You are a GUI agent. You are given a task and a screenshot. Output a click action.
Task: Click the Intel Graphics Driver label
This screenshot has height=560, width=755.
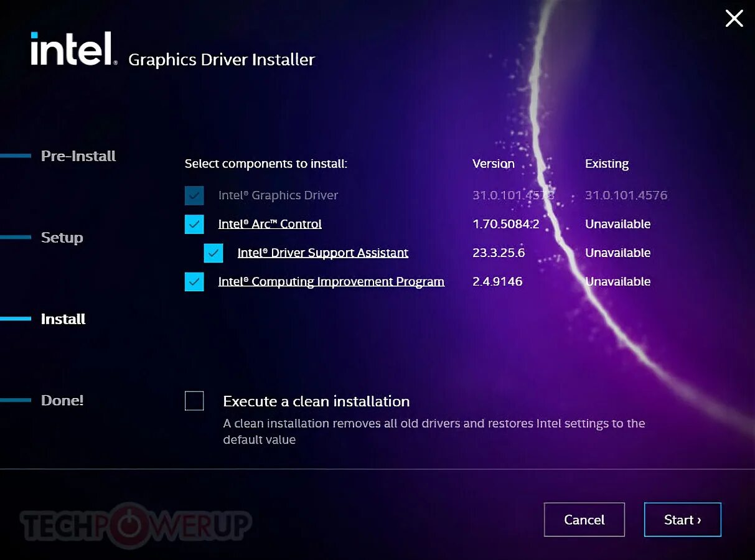click(278, 195)
